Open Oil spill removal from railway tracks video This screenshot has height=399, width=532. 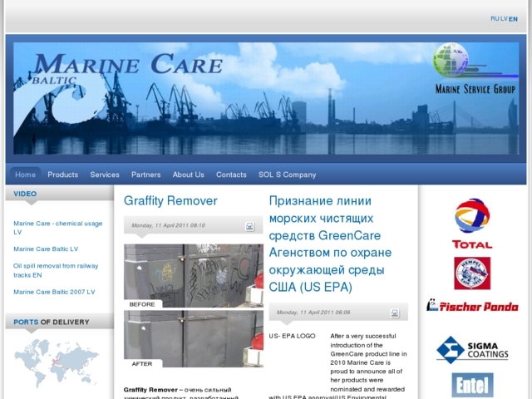[56, 270]
